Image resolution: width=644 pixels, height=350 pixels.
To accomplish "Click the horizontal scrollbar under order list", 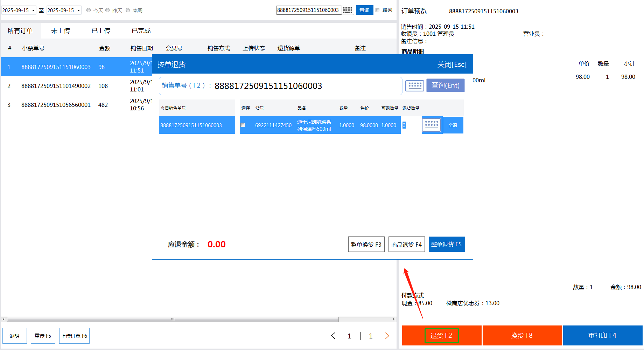I will pyautogui.click(x=173, y=319).
